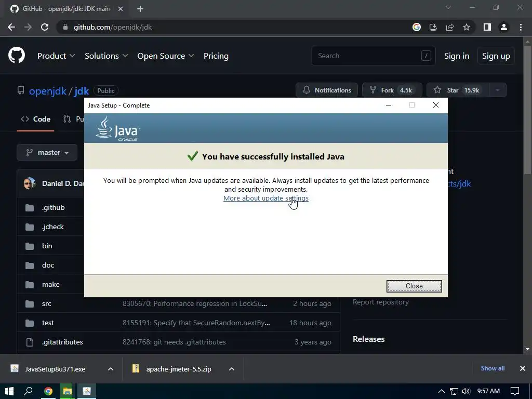Screen dimensions: 532x399
Task: Dismiss the downloads bar with X
Action: click(x=523, y=368)
